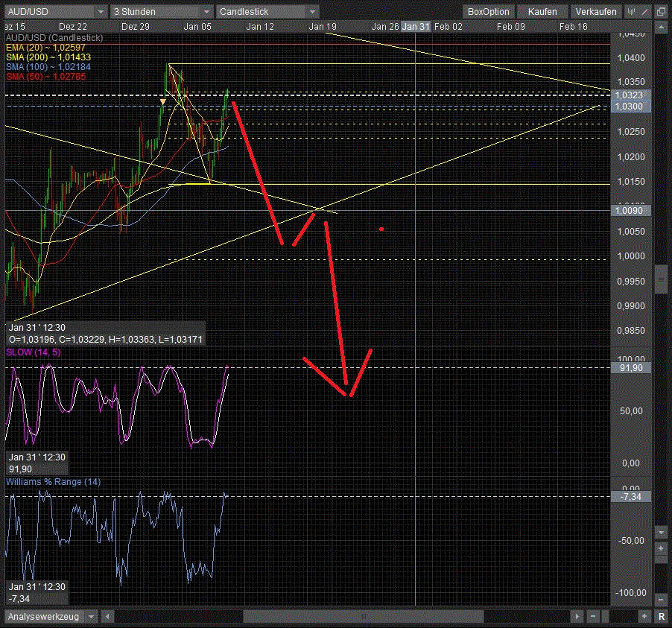The width and height of the screenshot is (672, 628).
Task: Zoom out using the minus icon on bottom bar
Action: tap(592, 616)
